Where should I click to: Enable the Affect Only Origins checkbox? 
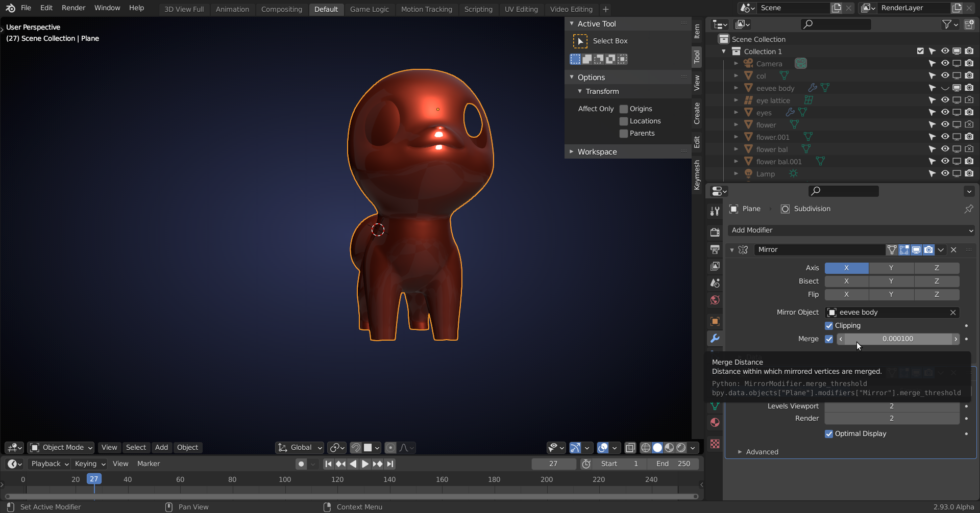tap(624, 109)
